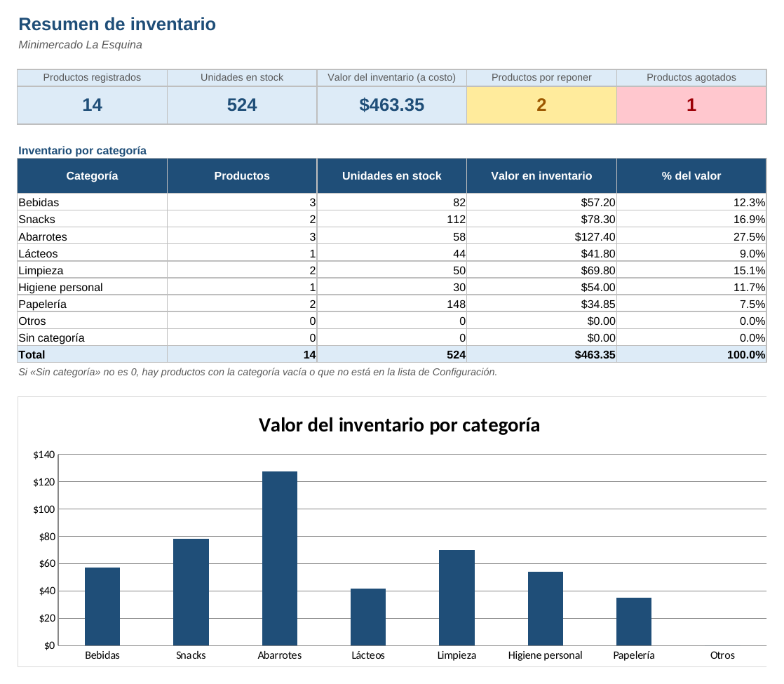Click the 'Abarrotes' table row label
Screen dimensions: 784x684
[x=43, y=236]
